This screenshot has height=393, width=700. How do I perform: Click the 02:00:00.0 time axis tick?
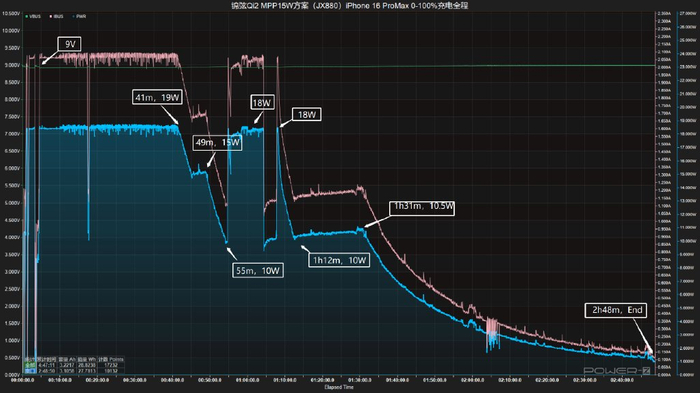click(x=472, y=380)
